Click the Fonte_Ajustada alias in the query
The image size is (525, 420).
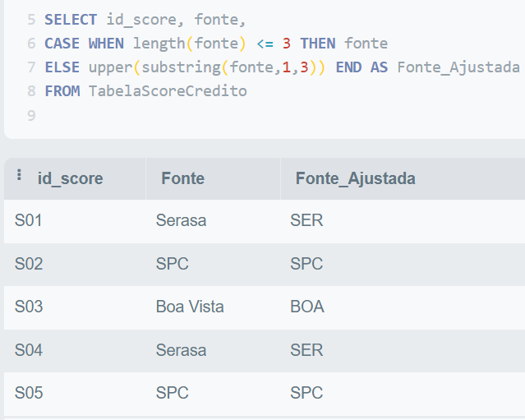point(458,67)
